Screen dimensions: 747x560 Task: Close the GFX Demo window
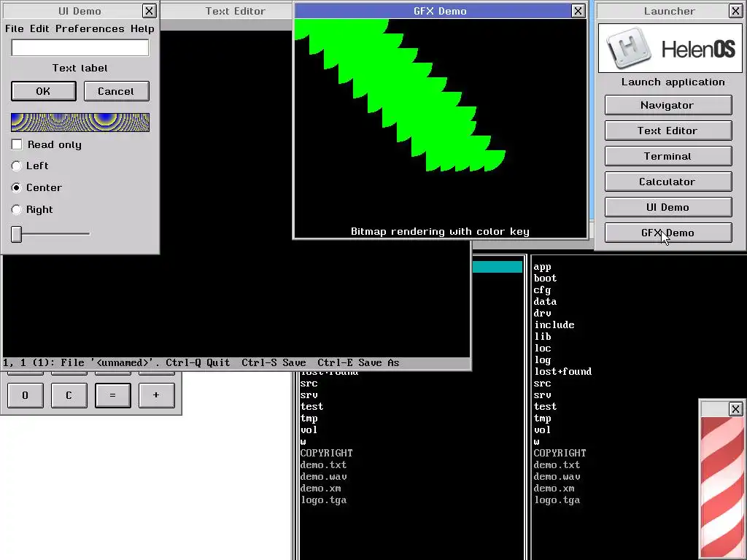pos(578,11)
